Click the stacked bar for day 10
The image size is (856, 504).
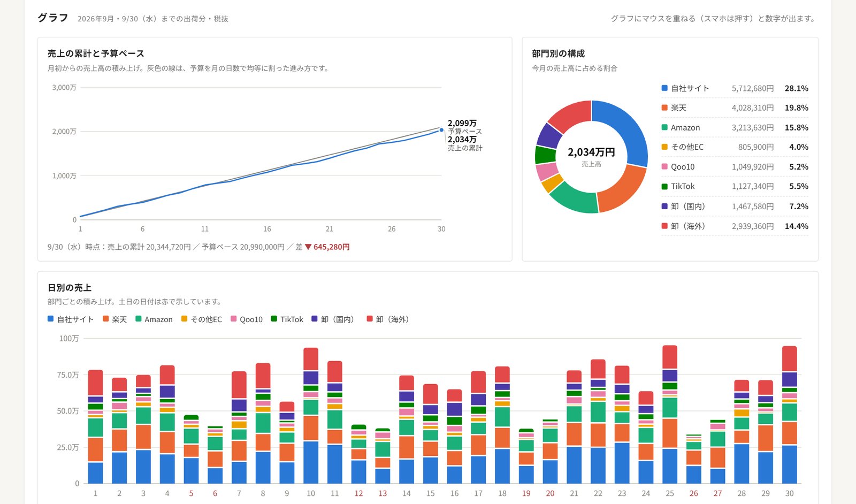pyautogui.click(x=311, y=416)
